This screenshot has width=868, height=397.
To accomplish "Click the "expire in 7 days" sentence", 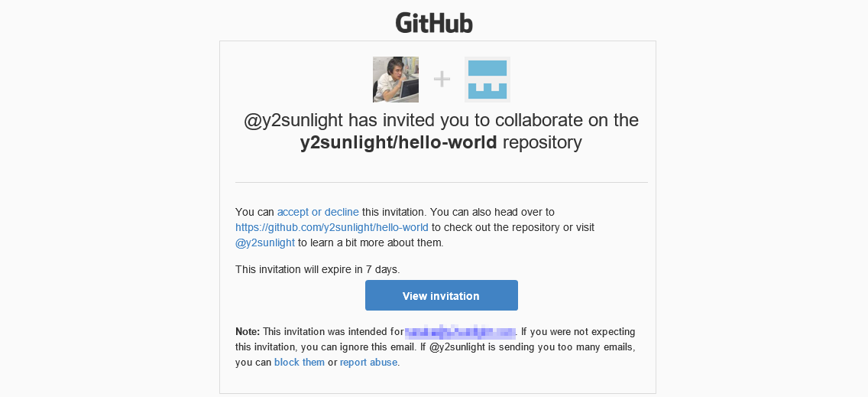I will tap(318, 269).
